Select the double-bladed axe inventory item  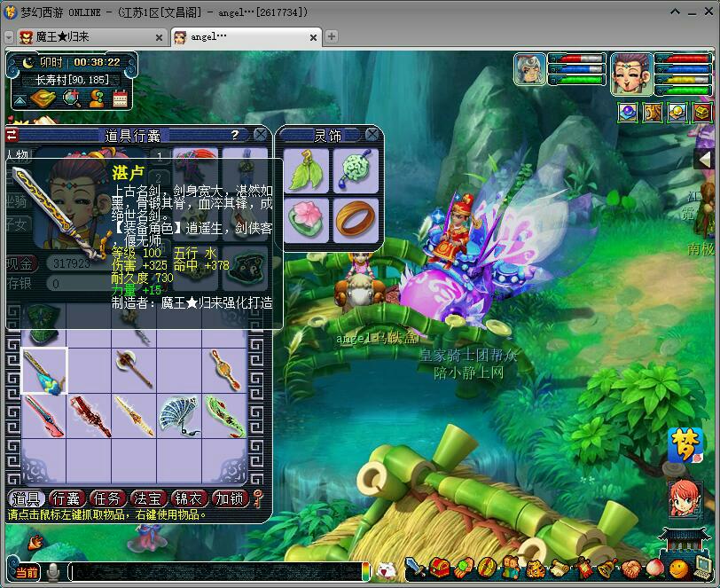135,370
